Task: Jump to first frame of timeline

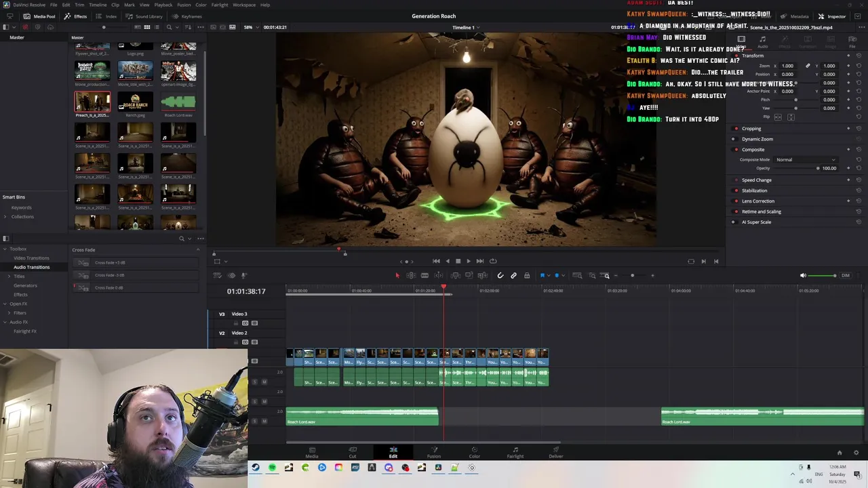Action: point(436,261)
